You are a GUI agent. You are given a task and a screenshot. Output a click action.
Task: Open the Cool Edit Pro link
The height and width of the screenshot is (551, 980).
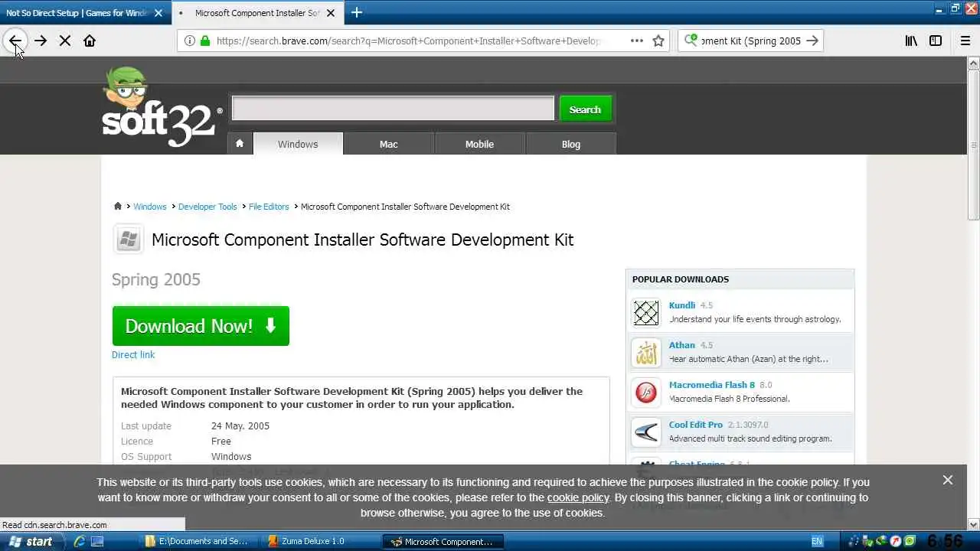tap(696, 425)
